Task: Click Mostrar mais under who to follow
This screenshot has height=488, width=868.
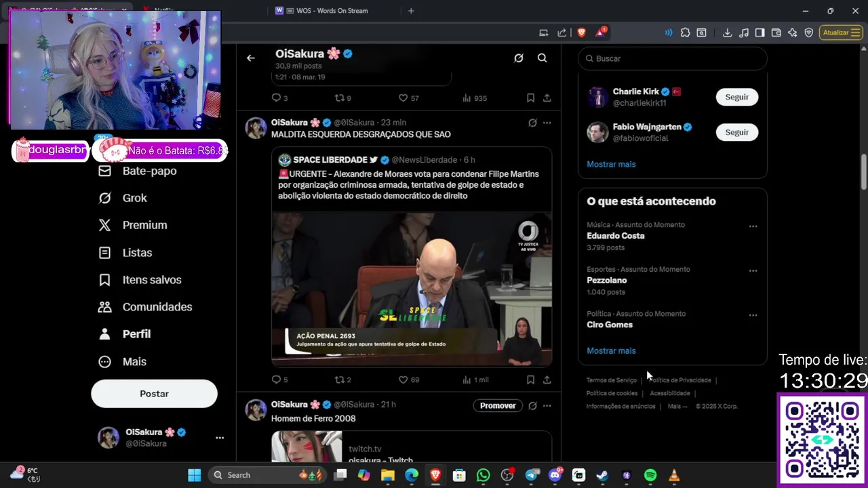Action: 611,164
